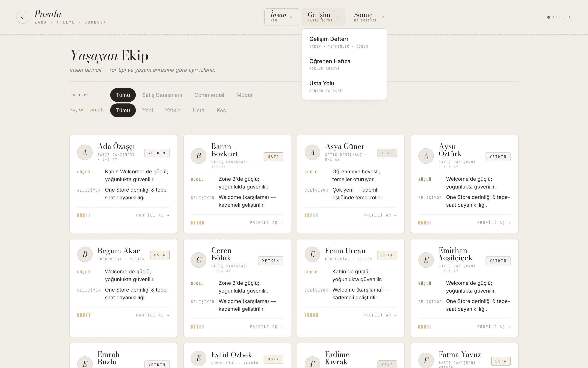Click Fatma Yavuz's avatar initial
588x368 pixels.
coord(426,360)
